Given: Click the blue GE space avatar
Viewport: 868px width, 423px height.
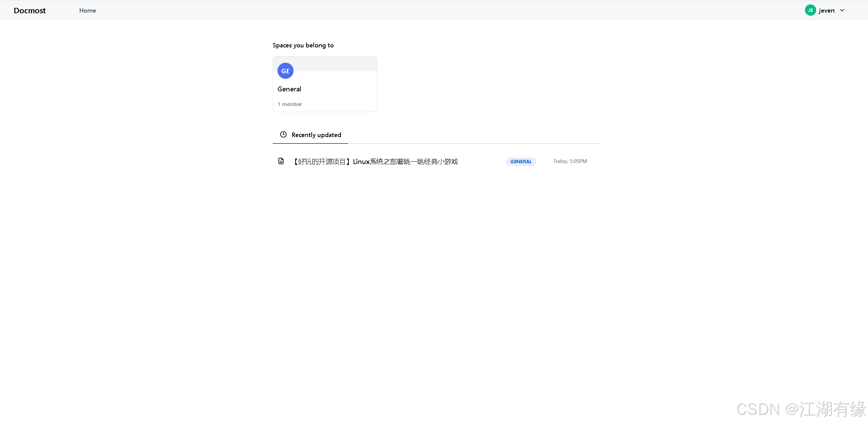Looking at the screenshot, I should (285, 71).
